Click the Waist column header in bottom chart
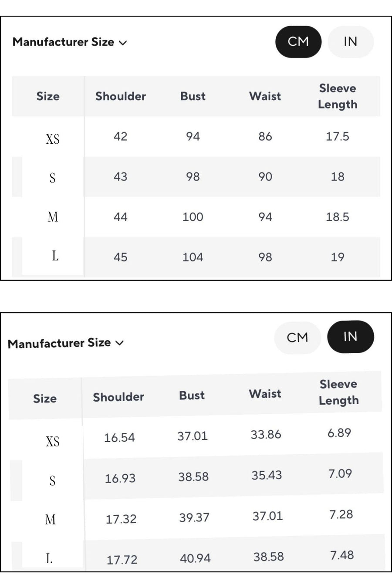This screenshot has width=392, height=588. pos(264,393)
